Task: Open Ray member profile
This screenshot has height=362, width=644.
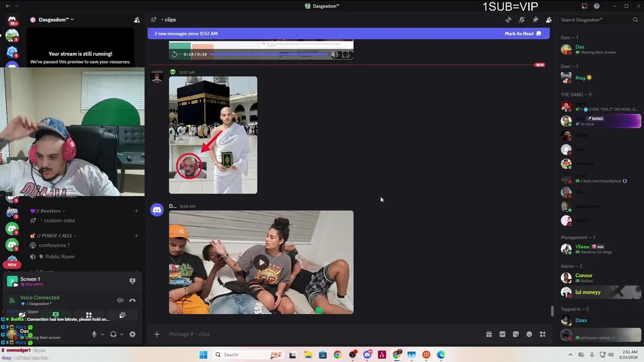Action: tap(600, 78)
